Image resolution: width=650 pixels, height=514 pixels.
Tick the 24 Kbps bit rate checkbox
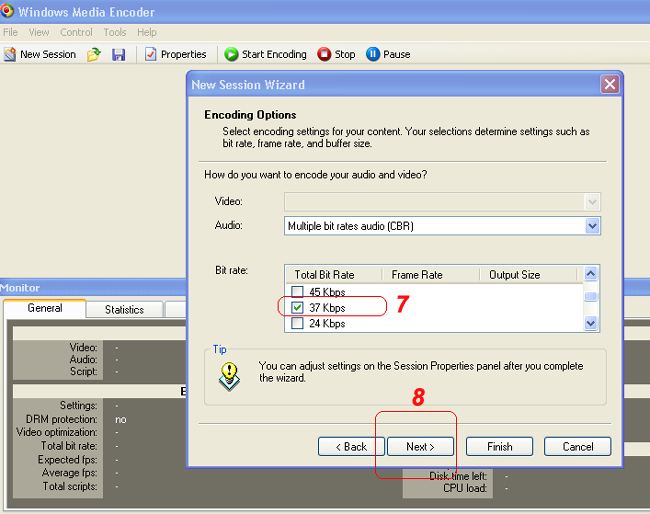[297, 323]
